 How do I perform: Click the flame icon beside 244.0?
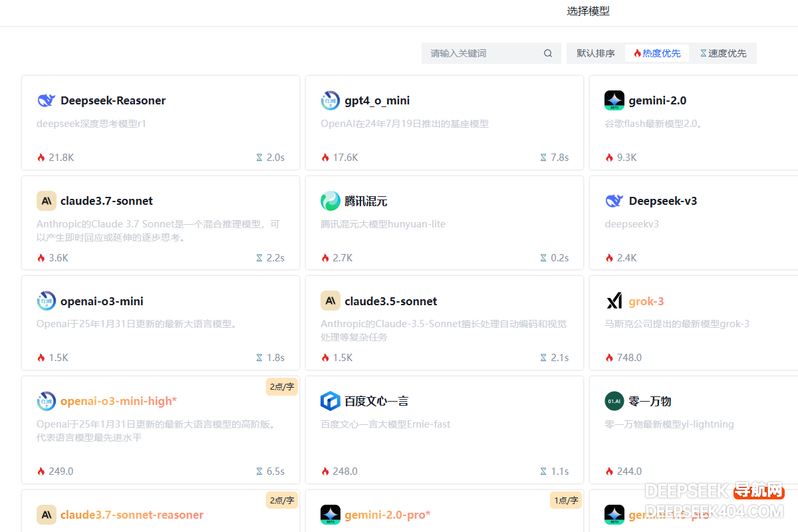click(609, 471)
